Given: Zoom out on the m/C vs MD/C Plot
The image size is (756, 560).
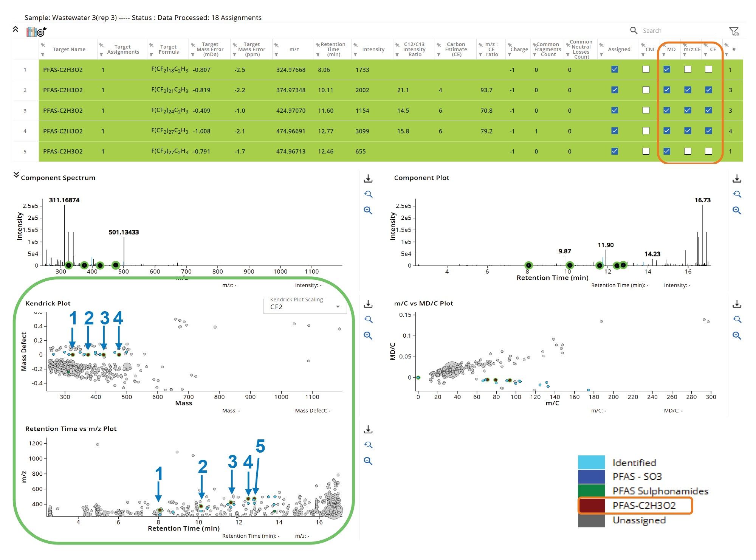Looking at the screenshot, I should [737, 335].
